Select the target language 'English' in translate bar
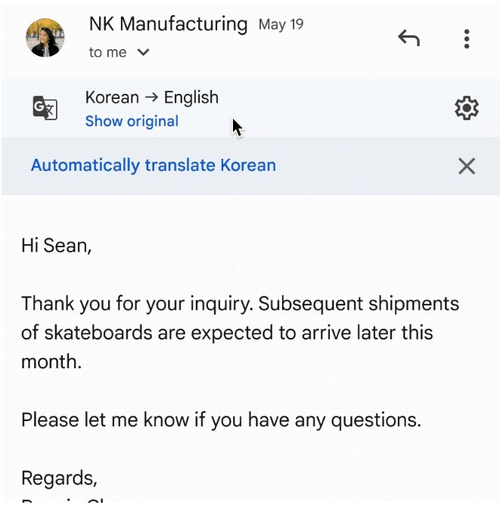Screen dimensions: 500x505 tap(191, 98)
